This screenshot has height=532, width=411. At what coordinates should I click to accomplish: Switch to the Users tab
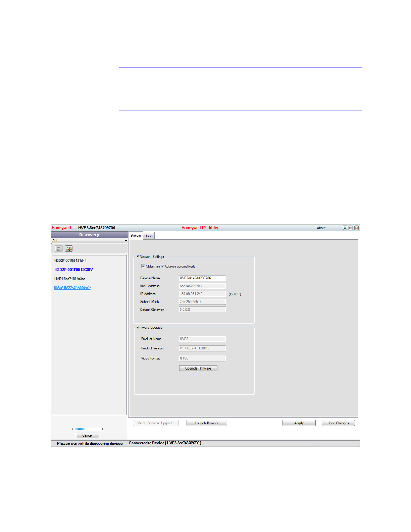tap(149, 236)
